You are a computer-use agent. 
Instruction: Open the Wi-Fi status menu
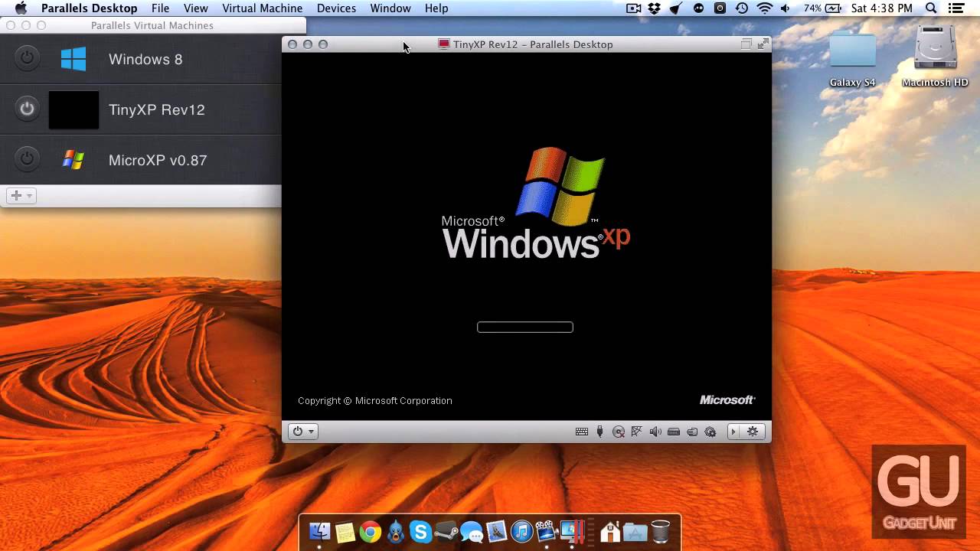click(764, 8)
